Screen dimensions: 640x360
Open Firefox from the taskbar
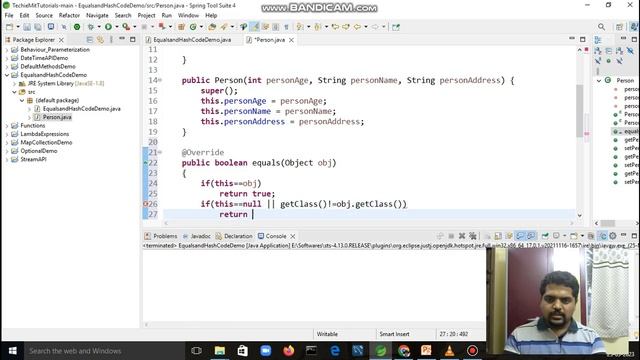click(x=289, y=351)
